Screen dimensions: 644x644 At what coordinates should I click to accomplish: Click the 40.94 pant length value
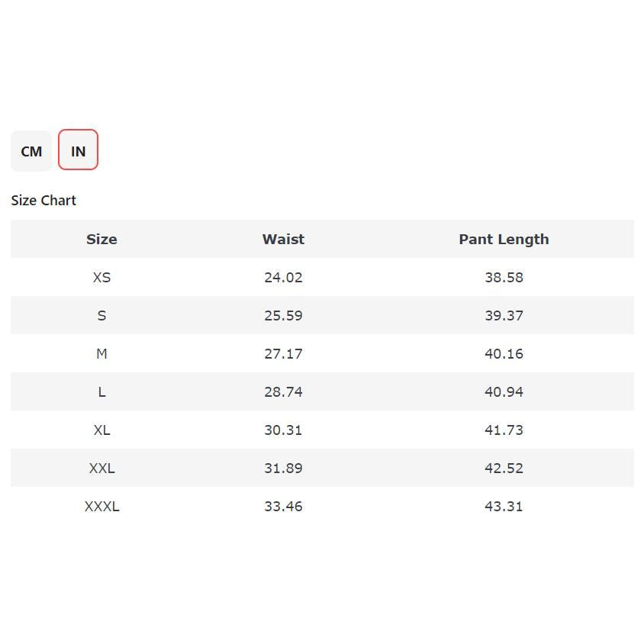click(504, 392)
